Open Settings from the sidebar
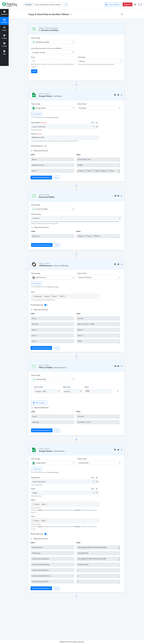 (x=4, y=36)
